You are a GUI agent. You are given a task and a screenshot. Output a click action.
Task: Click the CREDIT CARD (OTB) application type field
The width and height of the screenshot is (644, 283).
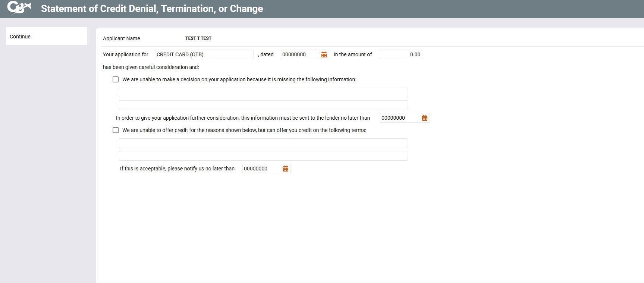coord(204,54)
